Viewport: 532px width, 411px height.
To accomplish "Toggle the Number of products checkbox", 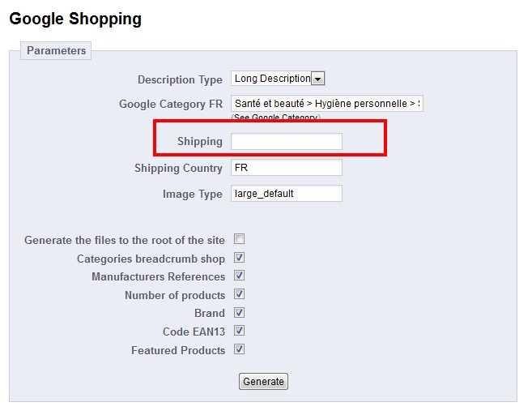I will (239, 294).
